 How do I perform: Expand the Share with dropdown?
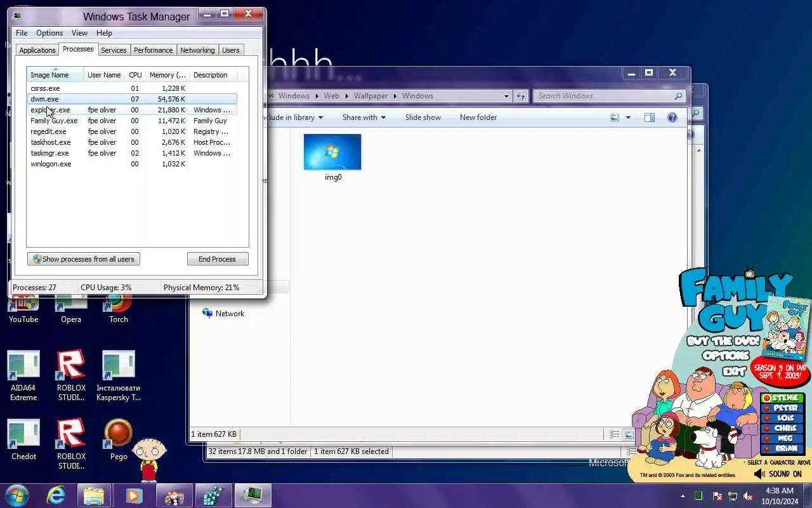tap(364, 117)
